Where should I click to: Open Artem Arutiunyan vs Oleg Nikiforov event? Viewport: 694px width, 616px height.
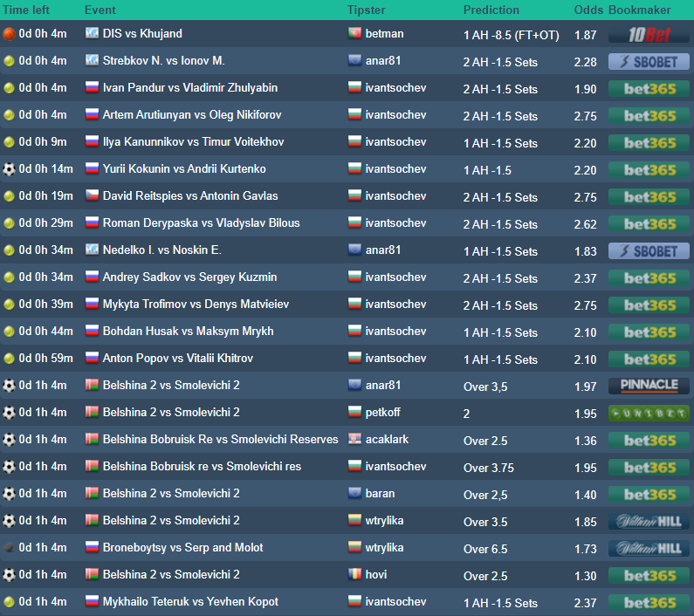tap(192, 114)
